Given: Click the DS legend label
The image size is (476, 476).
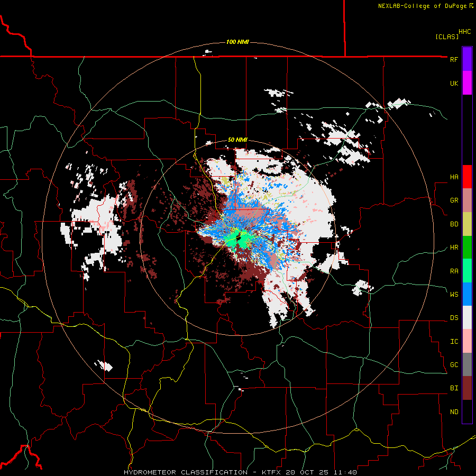Looking at the screenshot, I should (454, 318).
